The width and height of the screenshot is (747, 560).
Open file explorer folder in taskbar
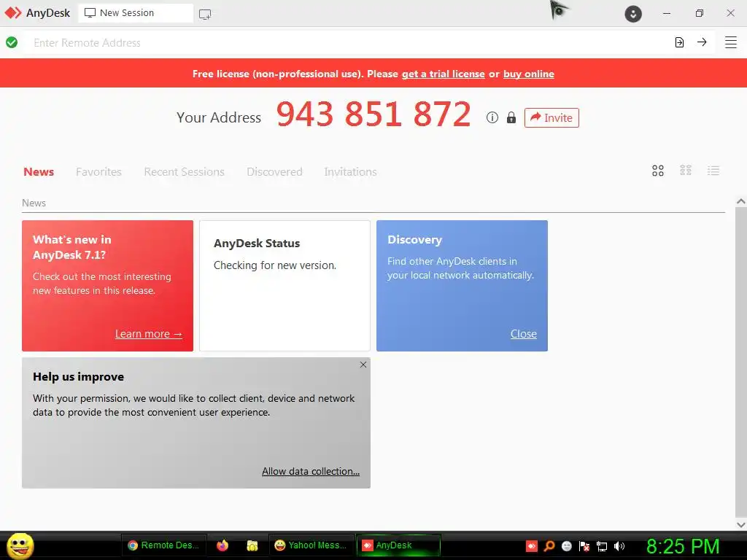click(252, 545)
